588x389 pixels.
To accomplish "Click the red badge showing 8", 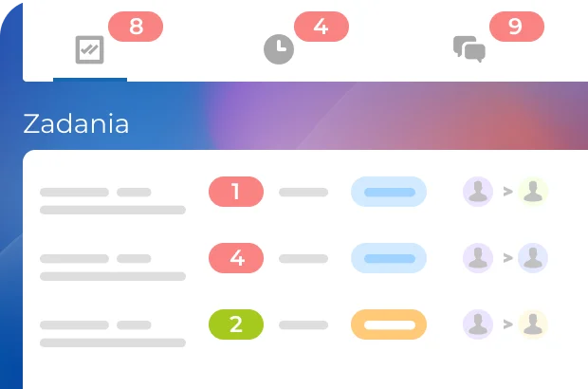I will pos(136,27).
